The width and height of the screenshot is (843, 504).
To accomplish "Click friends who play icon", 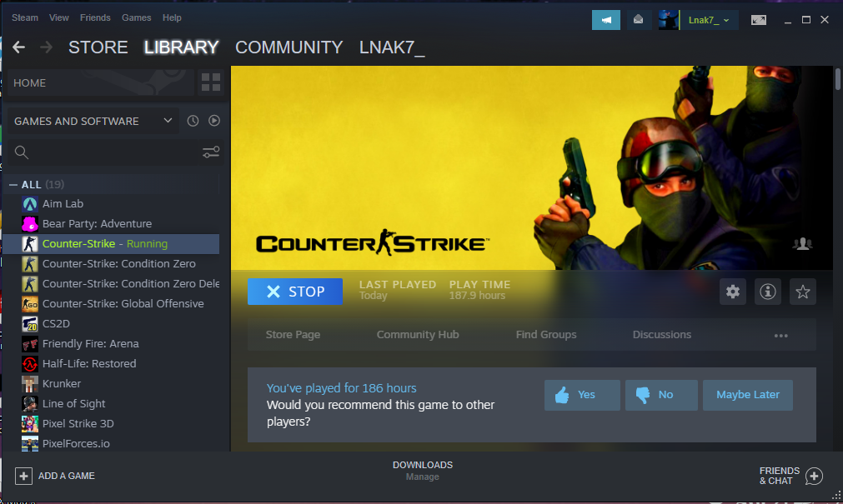I will click(802, 243).
